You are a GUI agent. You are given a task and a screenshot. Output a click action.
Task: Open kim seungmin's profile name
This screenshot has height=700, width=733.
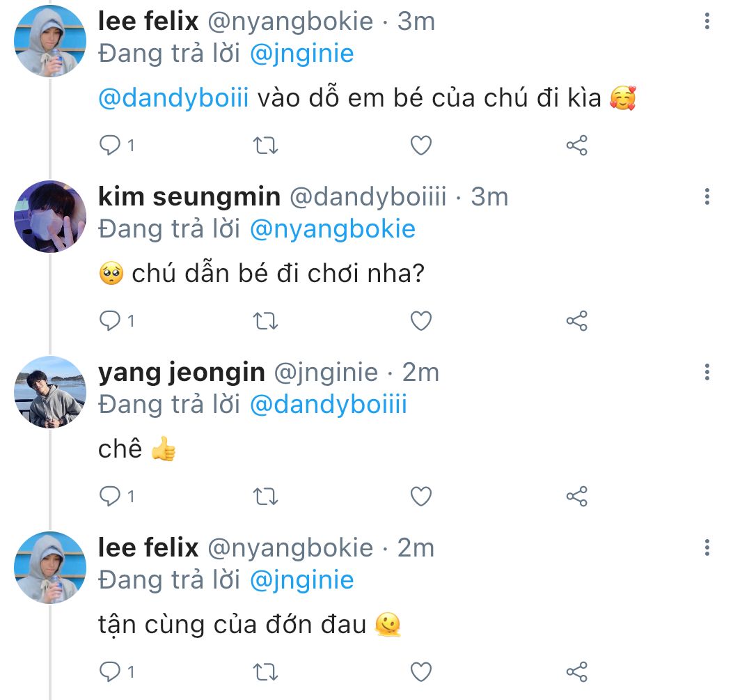pyautogui.click(x=189, y=197)
